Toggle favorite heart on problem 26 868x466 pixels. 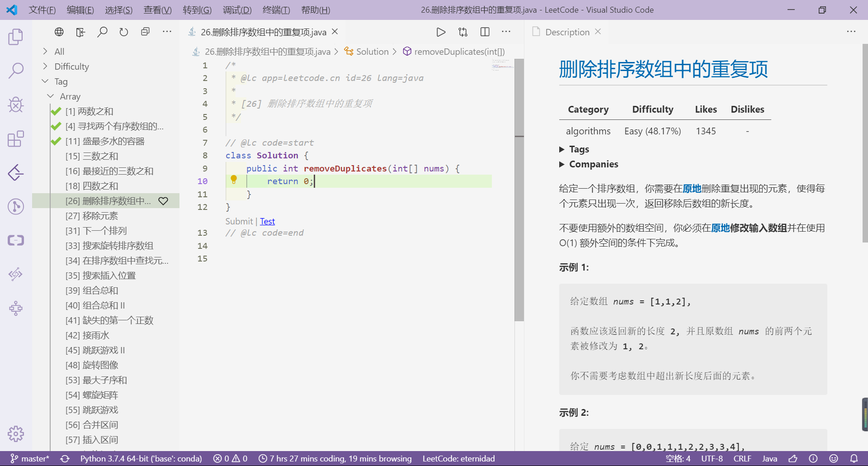pyautogui.click(x=163, y=201)
